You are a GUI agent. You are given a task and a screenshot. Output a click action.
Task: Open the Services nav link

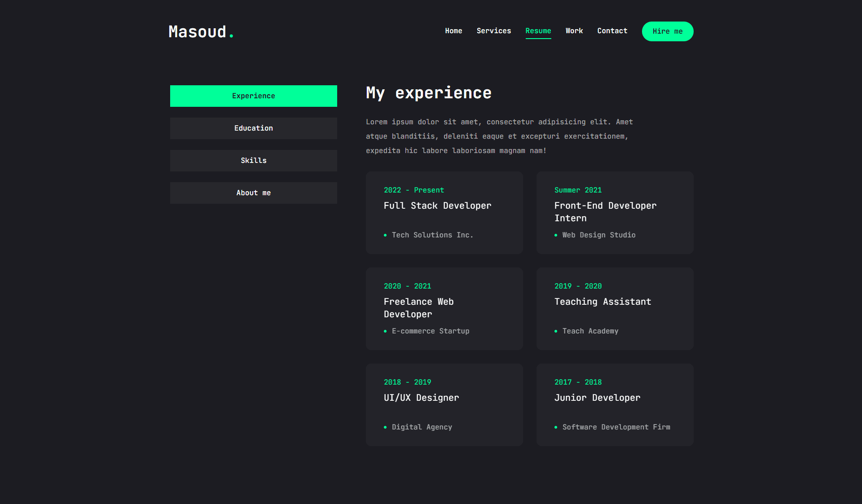[x=494, y=31]
